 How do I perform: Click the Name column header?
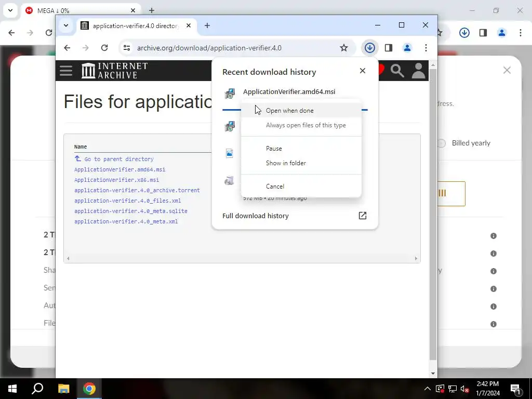tap(81, 147)
